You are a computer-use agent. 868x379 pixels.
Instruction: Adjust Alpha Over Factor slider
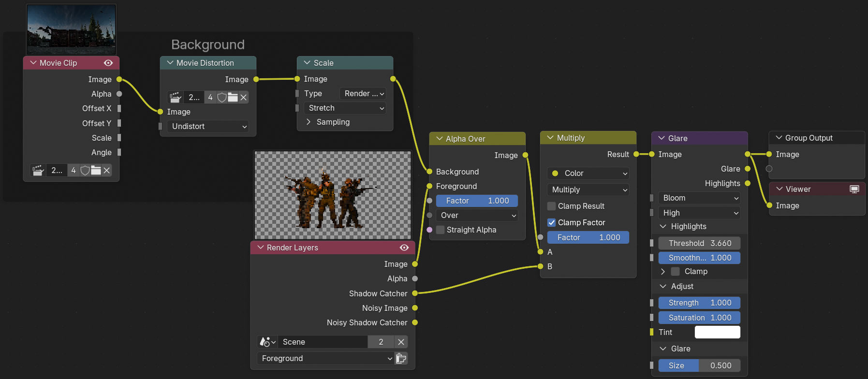(x=477, y=201)
